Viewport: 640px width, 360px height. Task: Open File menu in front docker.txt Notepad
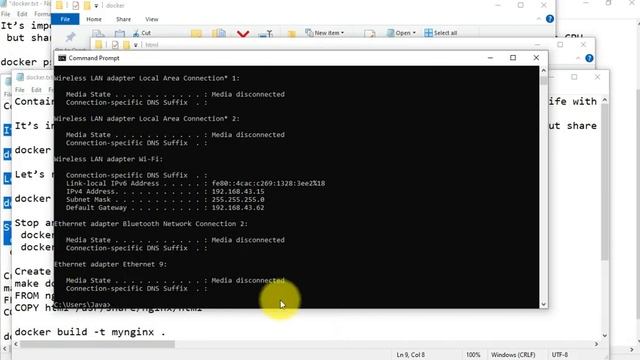pyautogui.click(x=20, y=89)
